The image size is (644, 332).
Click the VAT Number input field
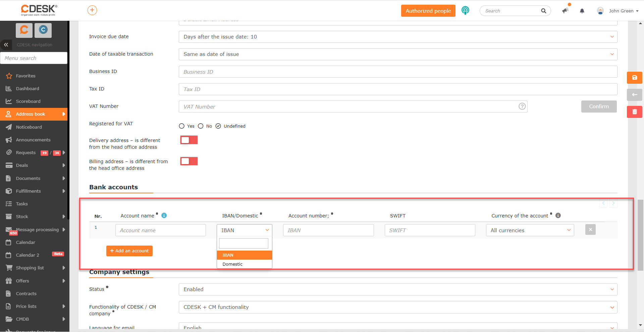[x=353, y=107]
